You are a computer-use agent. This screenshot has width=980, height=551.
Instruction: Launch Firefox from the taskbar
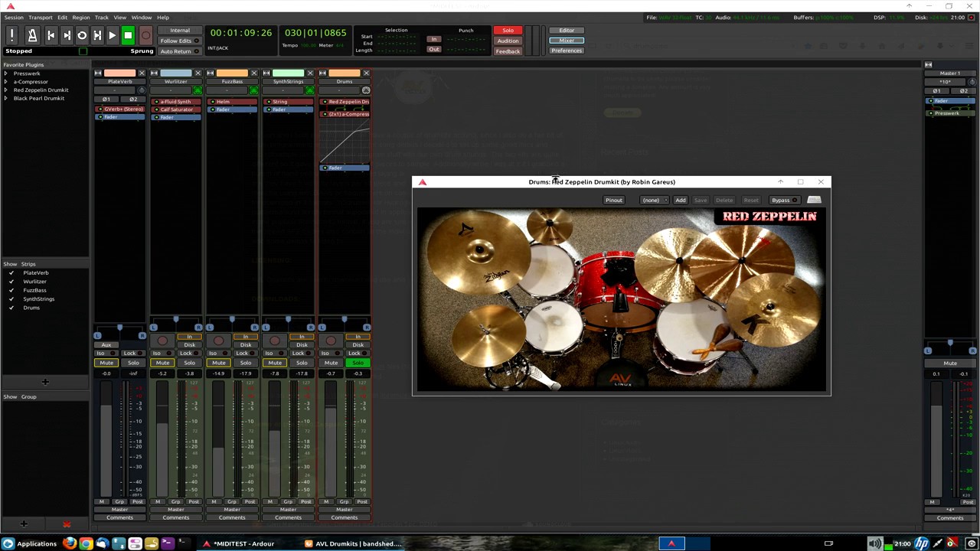70,544
